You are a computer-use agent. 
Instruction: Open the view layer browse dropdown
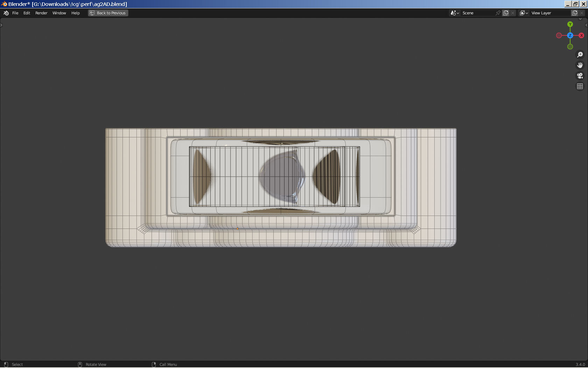tap(524, 13)
